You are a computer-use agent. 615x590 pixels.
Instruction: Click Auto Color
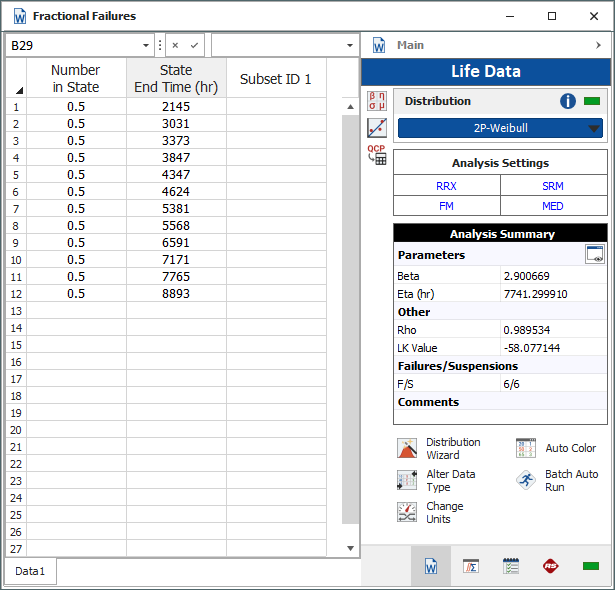pos(527,449)
